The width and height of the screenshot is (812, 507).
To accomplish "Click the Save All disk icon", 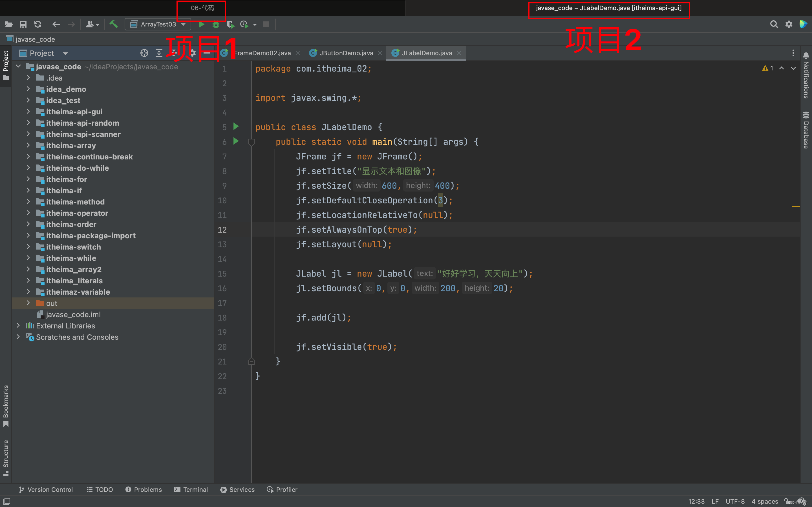I will (x=23, y=25).
